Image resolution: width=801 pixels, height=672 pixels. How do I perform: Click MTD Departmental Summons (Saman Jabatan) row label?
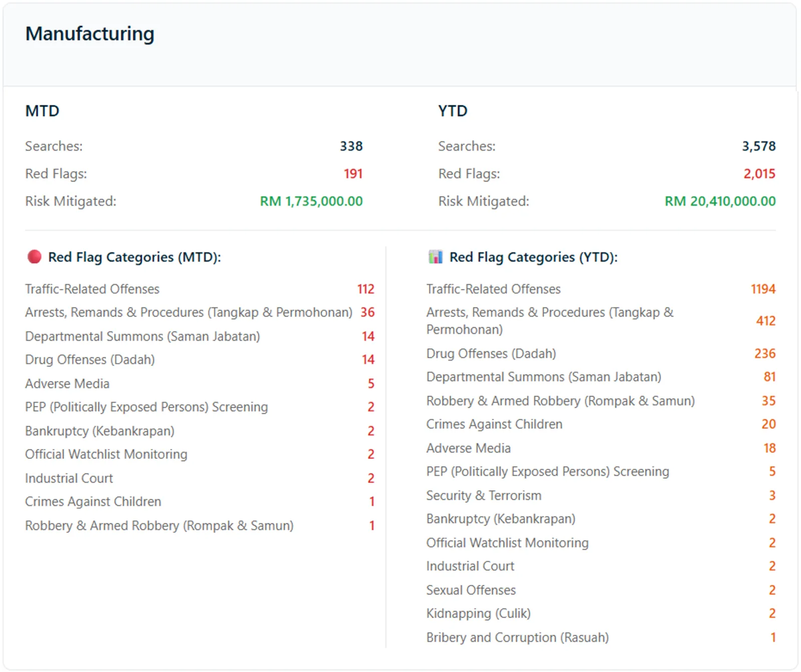(143, 337)
